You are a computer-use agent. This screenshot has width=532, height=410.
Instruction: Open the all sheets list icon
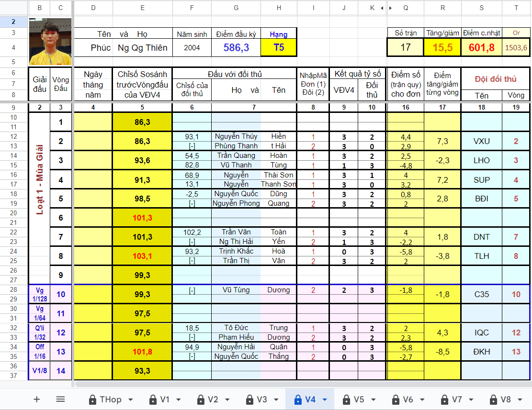point(60,399)
